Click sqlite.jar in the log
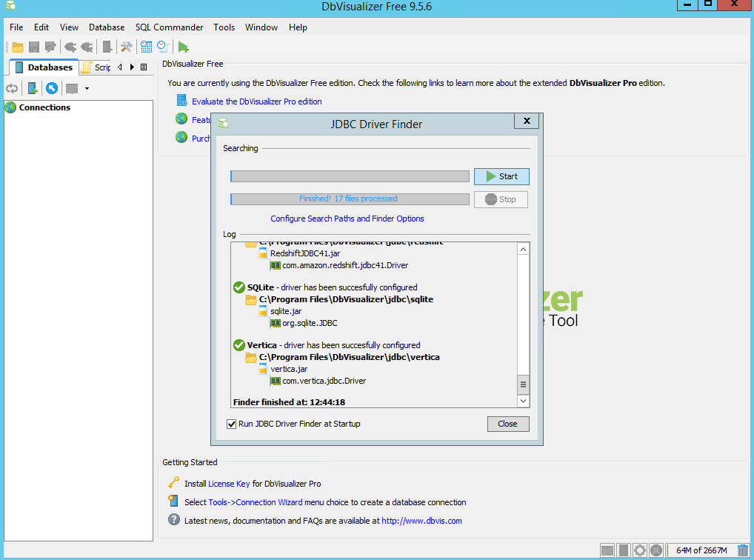This screenshot has height=560, width=754. [286, 311]
